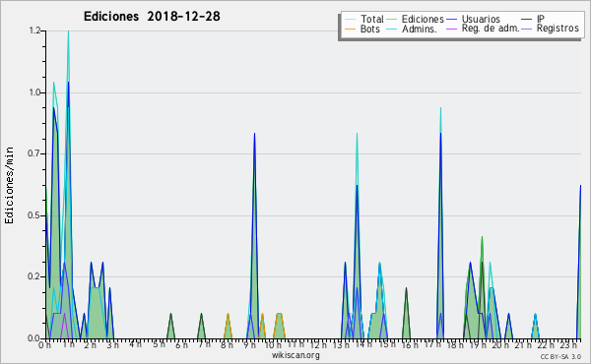Click the '23 h' x-axis label
The image size is (591, 364).
coord(568,344)
